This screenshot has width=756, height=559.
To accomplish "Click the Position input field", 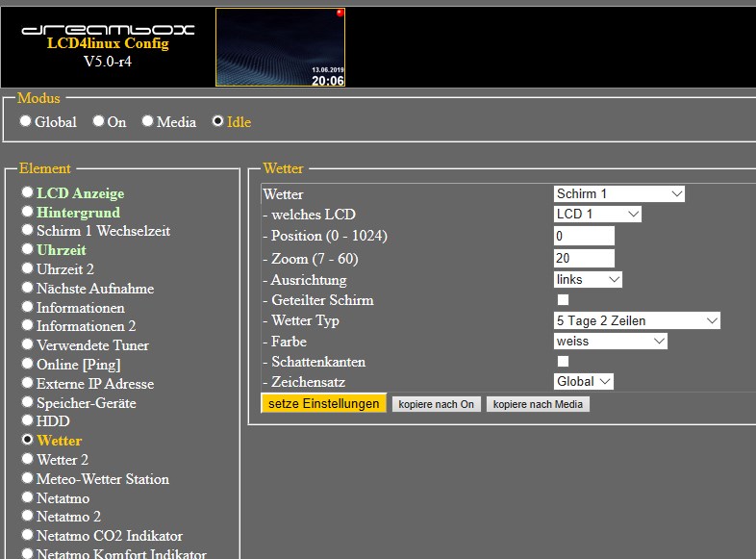I will [584, 236].
